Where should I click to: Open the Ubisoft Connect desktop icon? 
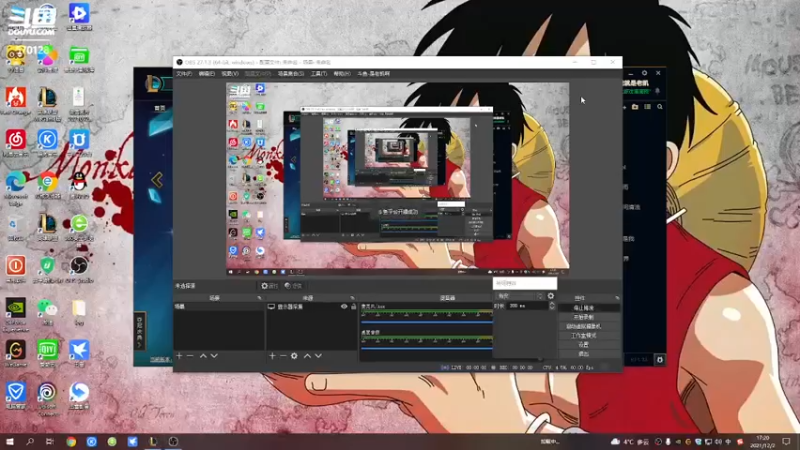pos(47,392)
